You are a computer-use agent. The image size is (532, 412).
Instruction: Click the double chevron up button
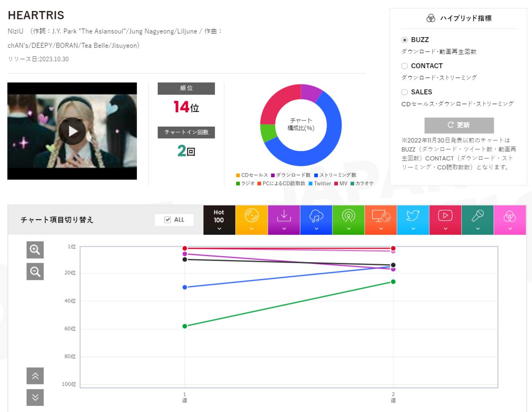(35, 376)
